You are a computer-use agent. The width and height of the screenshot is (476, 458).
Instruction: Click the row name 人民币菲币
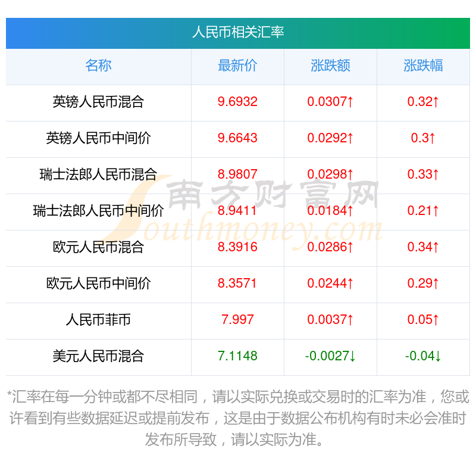pyautogui.click(x=98, y=320)
